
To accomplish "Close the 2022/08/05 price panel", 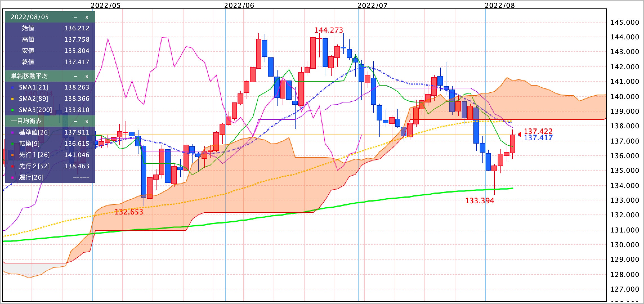I will (x=87, y=17).
